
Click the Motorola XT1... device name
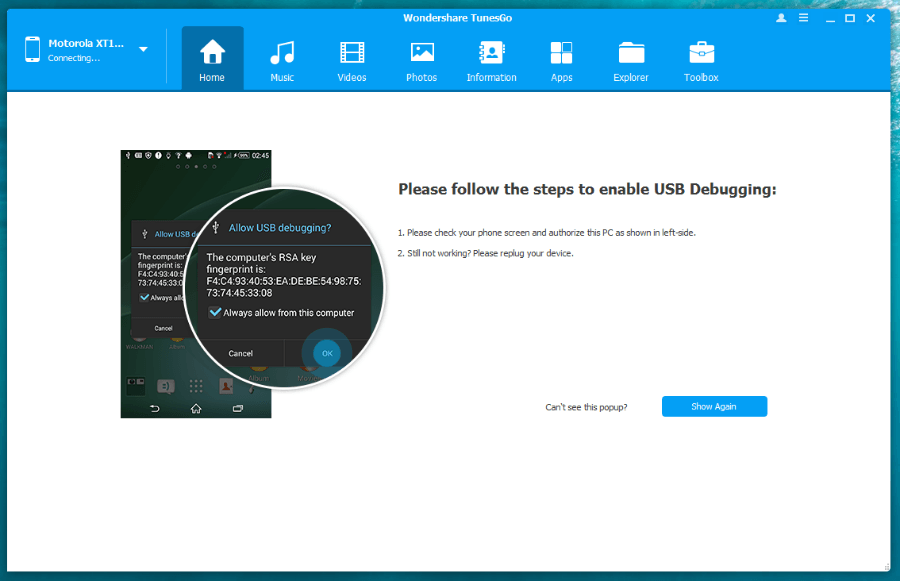(86, 43)
